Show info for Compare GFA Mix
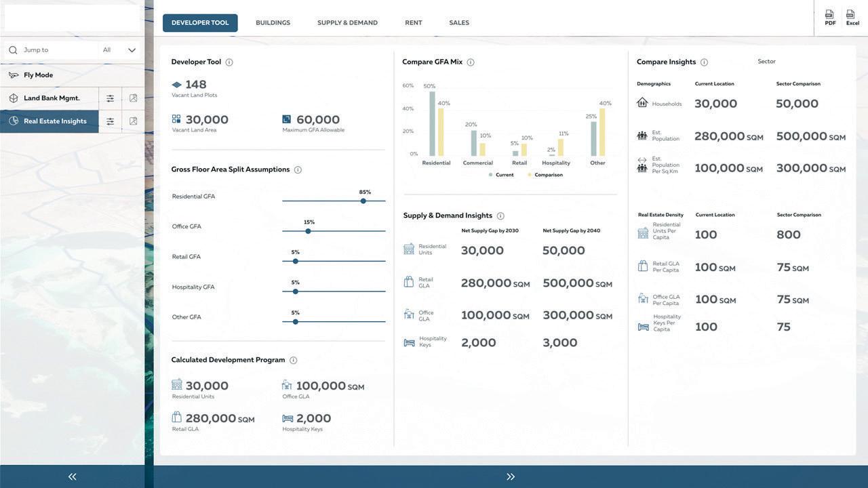Screen dimensions: 868x488 tap(471, 62)
